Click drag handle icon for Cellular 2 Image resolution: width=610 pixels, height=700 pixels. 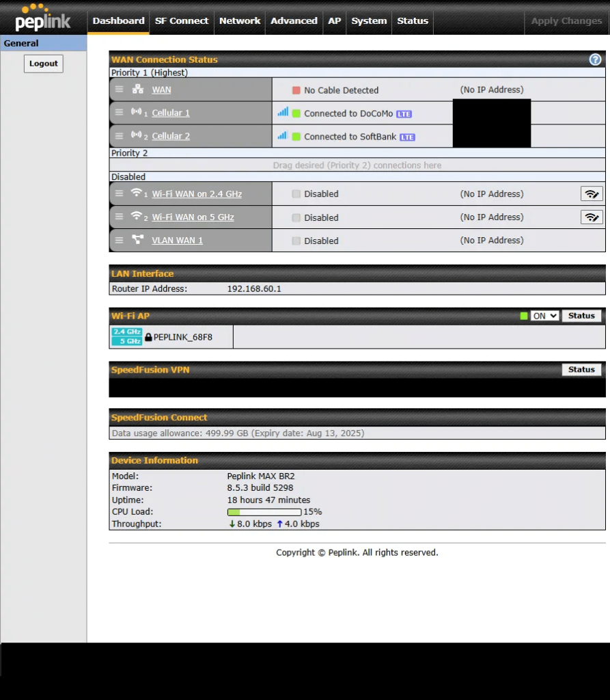(x=120, y=136)
